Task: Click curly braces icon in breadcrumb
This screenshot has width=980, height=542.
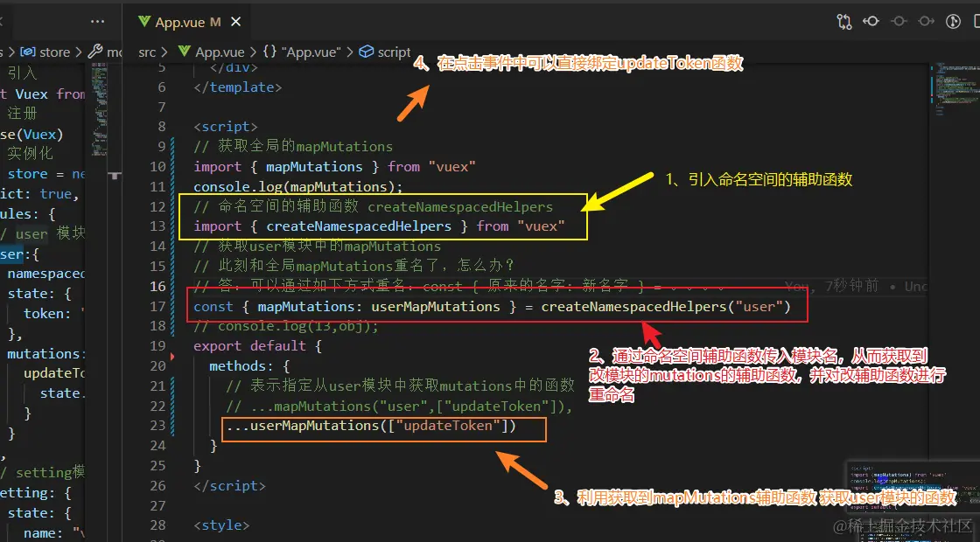Action: 270,52
